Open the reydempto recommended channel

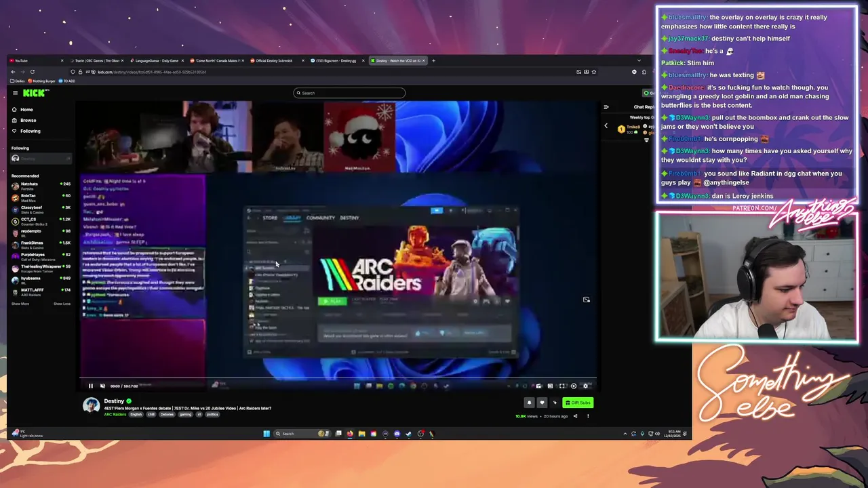(41, 232)
